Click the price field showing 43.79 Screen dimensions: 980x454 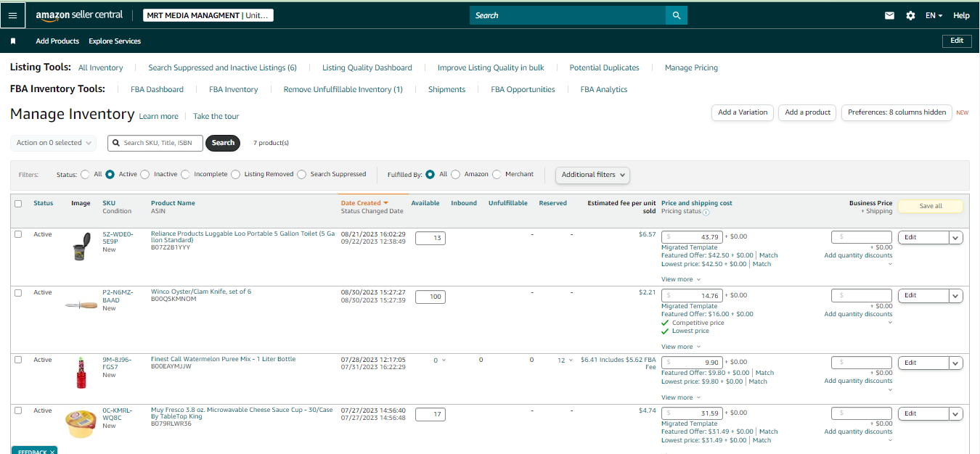(x=692, y=237)
